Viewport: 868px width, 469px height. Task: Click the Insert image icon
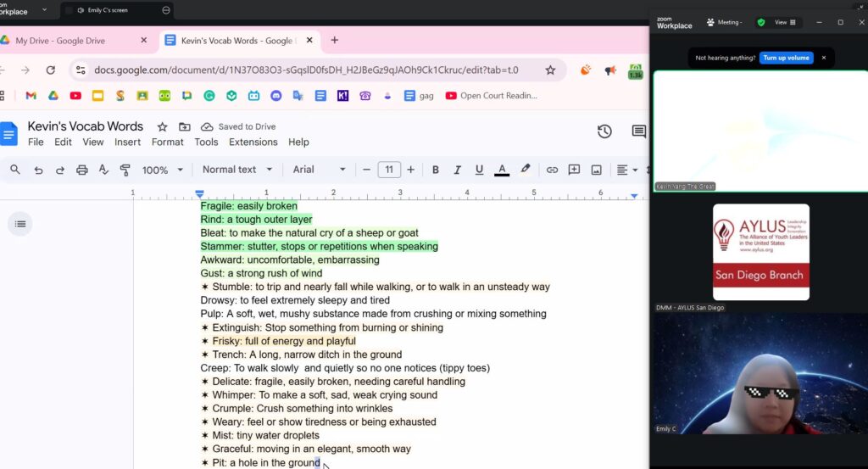pos(596,170)
